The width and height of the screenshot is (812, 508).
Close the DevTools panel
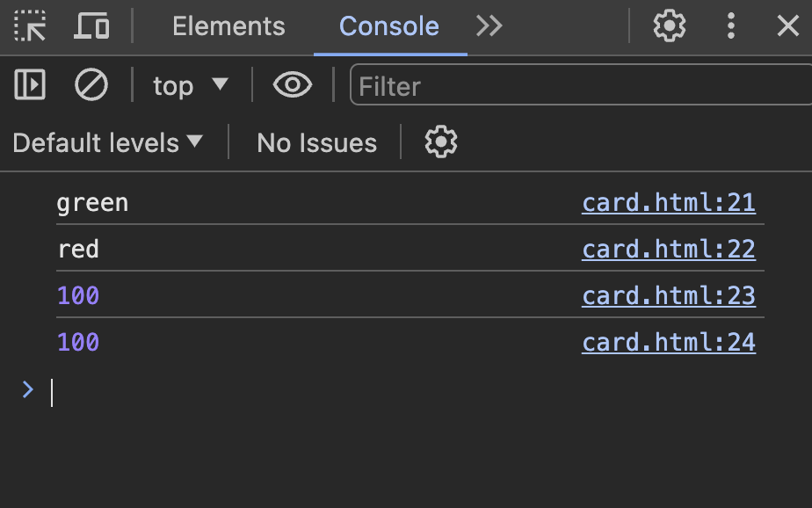787,26
